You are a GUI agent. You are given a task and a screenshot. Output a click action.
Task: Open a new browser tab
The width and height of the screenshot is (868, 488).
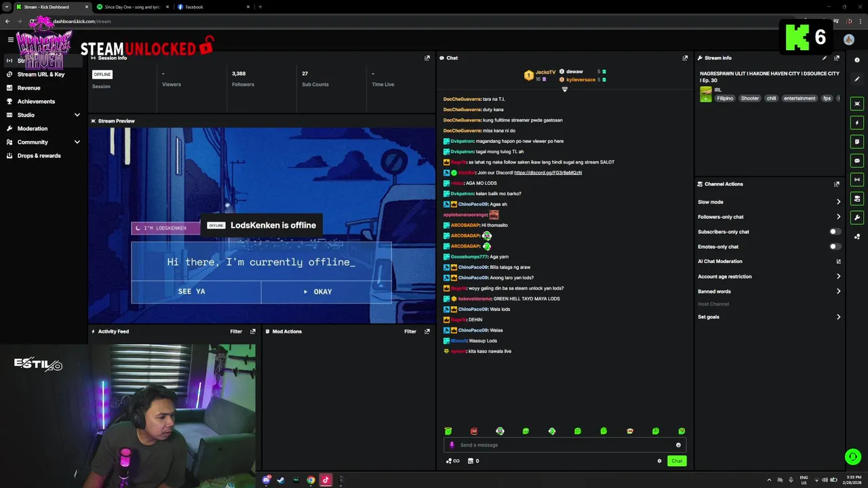click(x=260, y=7)
